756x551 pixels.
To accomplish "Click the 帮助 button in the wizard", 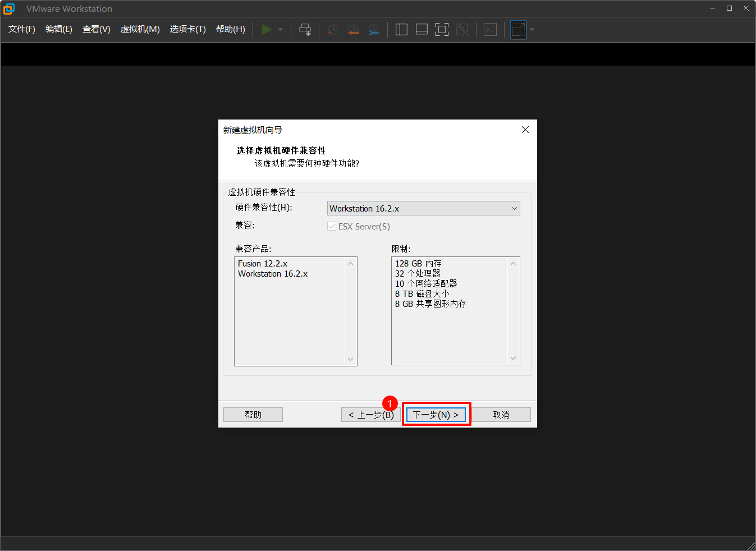I will [253, 415].
